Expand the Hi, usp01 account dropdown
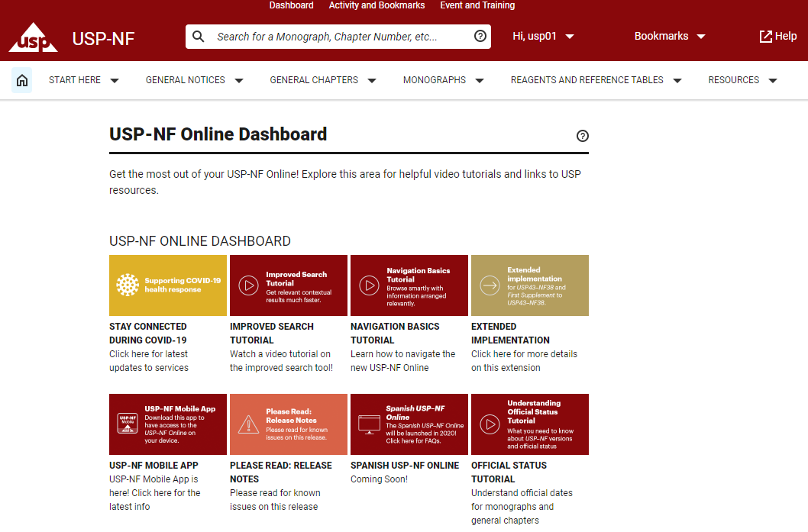Viewport: 808px width, 532px height. pyautogui.click(x=543, y=37)
